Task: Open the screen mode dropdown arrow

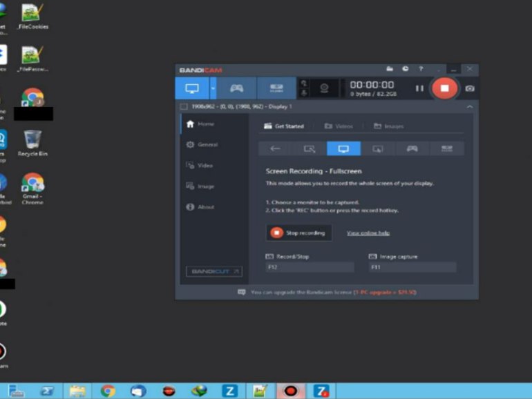Action: tap(213, 88)
